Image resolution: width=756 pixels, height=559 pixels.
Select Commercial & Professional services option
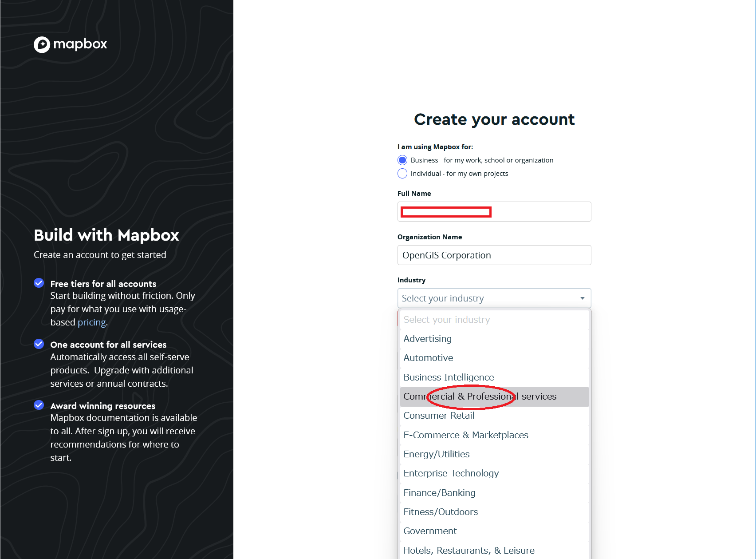point(480,396)
